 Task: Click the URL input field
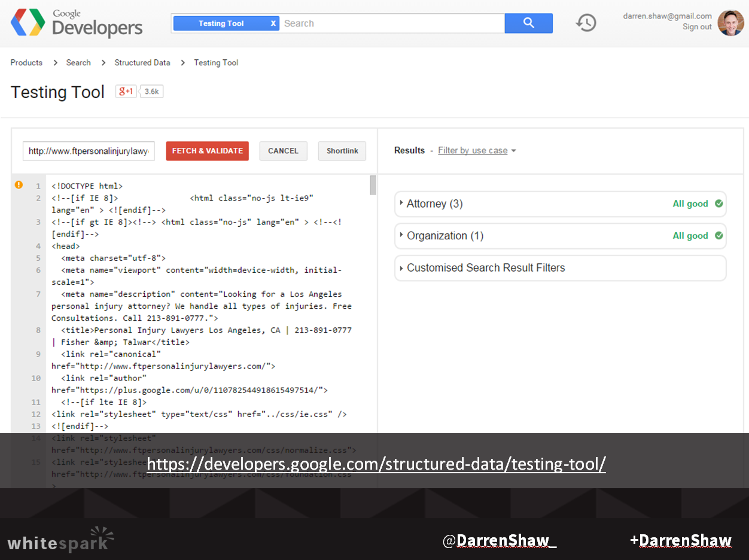[89, 151]
